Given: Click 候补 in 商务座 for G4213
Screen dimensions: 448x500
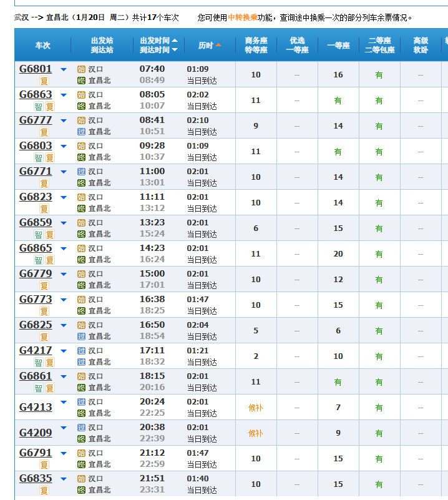Looking at the screenshot, I should (256, 408).
